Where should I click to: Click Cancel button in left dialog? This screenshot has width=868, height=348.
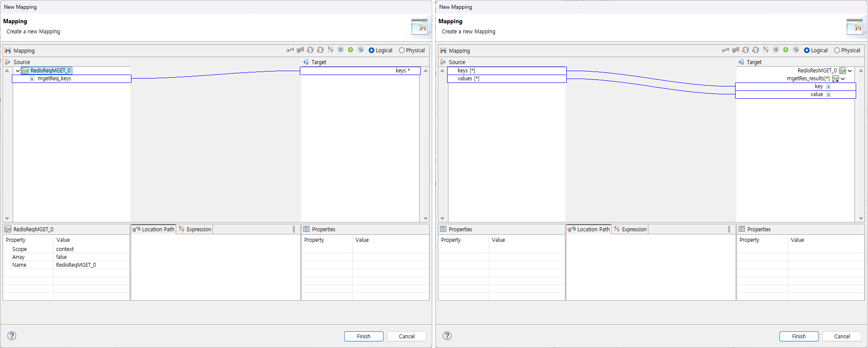point(407,336)
